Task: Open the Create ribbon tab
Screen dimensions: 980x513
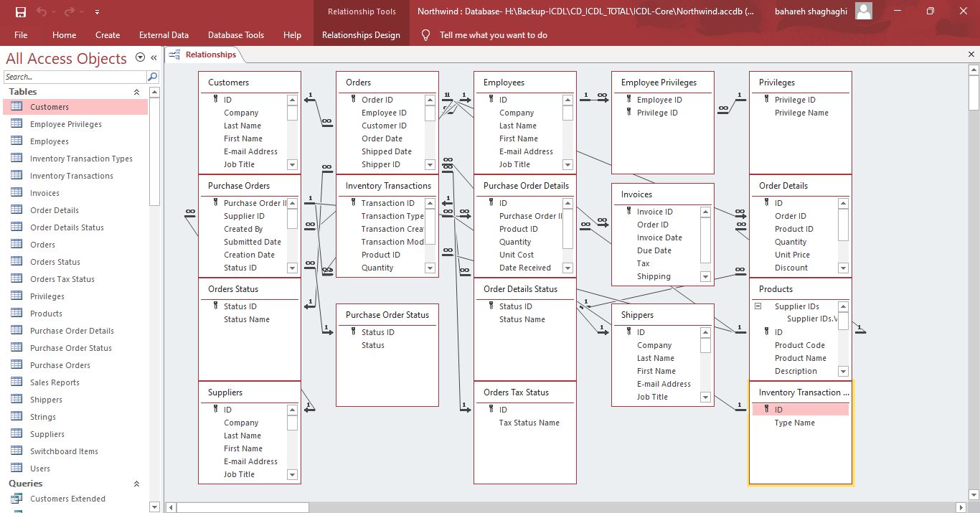Action: click(x=108, y=34)
